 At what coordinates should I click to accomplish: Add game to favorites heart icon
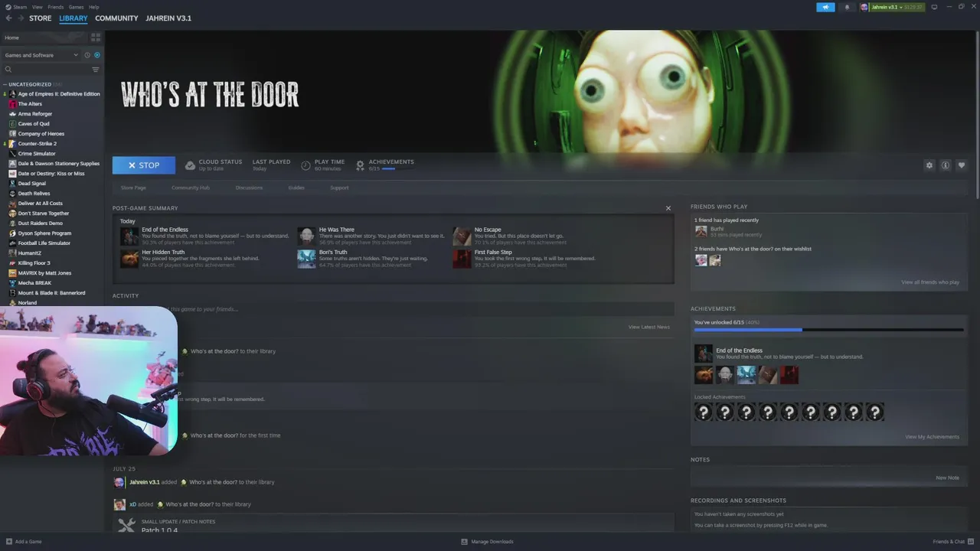(962, 165)
